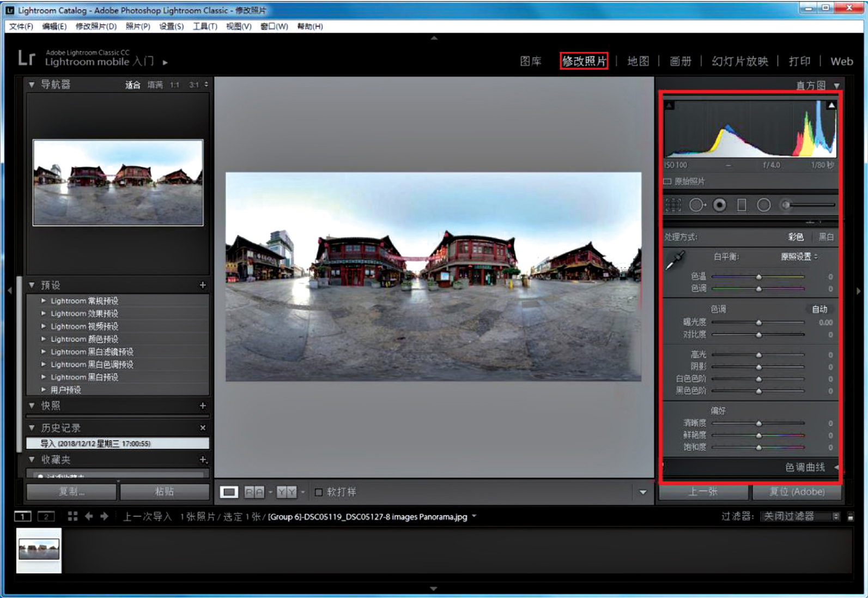The width and height of the screenshot is (868, 598).
Task: Enable the 软打样 soft proofing checkbox
Action: (x=319, y=492)
